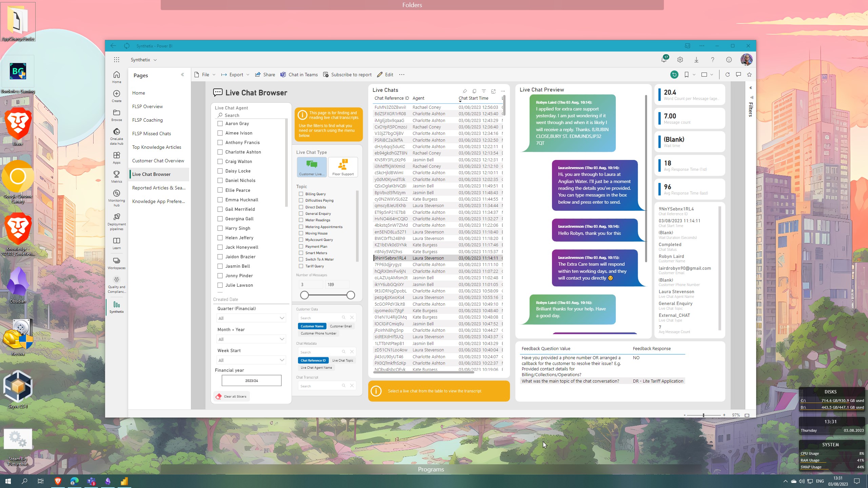Open Deployment pipelines in sidebar
Image resolution: width=868 pixels, height=488 pixels.
116,217
